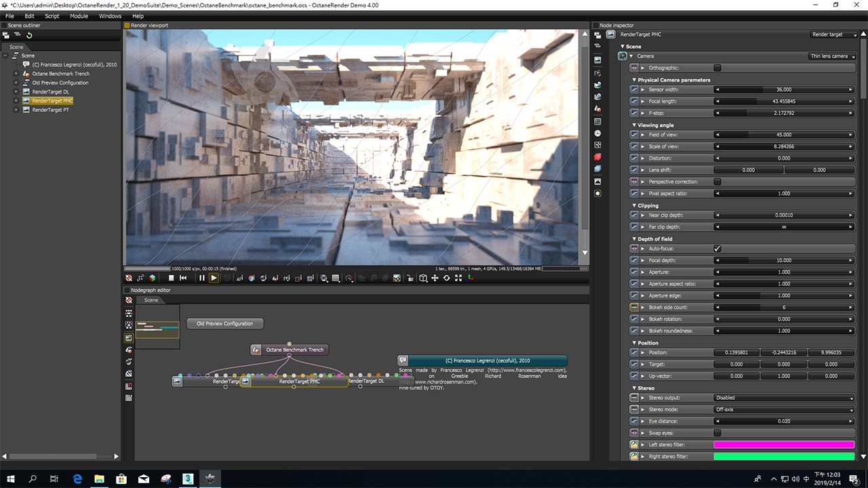
Task: Click the restart render icon
Action: [x=183, y=278]
